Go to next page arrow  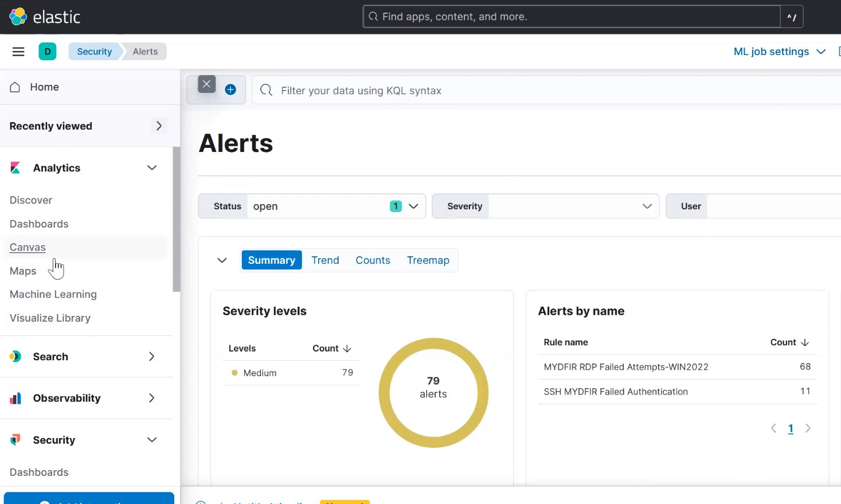pyautogui.click(x=808, y=428)
